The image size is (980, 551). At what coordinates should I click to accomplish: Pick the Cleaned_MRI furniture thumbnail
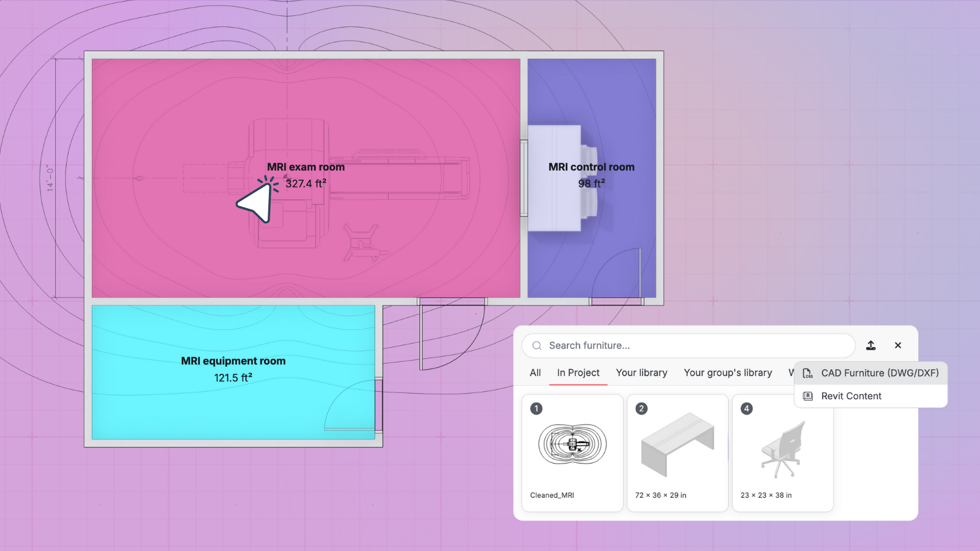tap(572, 445)
